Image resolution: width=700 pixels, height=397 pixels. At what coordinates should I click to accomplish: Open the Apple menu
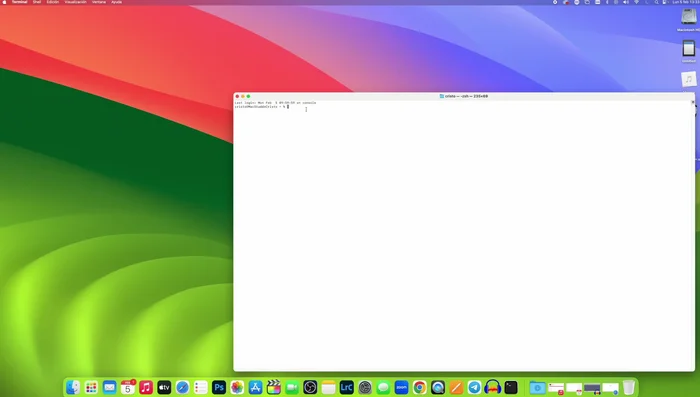click(x=4, y=2)
